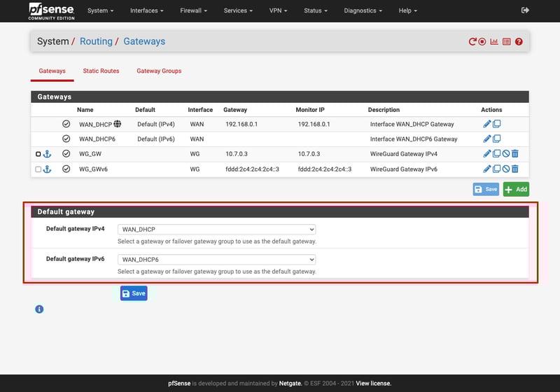This screenshot has width=560, height=392.
Task: Check the WG_GW row checkbox
Action: (38, 154)
